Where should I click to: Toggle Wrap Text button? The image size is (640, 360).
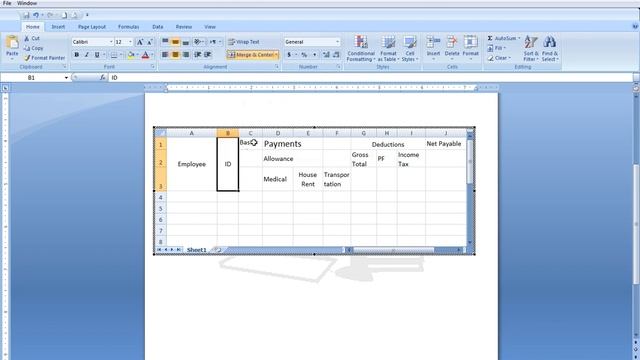pyautogui.click(x=244, y=42)
